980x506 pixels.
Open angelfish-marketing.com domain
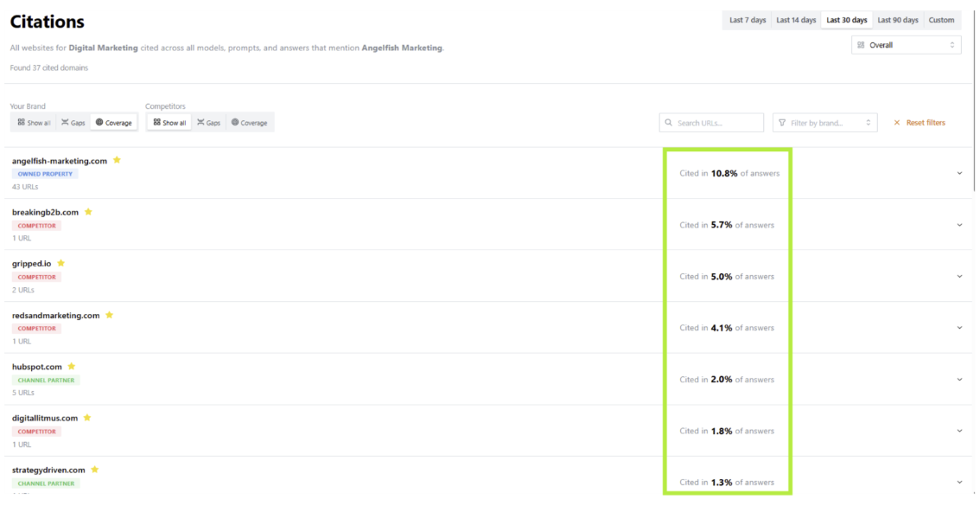point(60,161)
